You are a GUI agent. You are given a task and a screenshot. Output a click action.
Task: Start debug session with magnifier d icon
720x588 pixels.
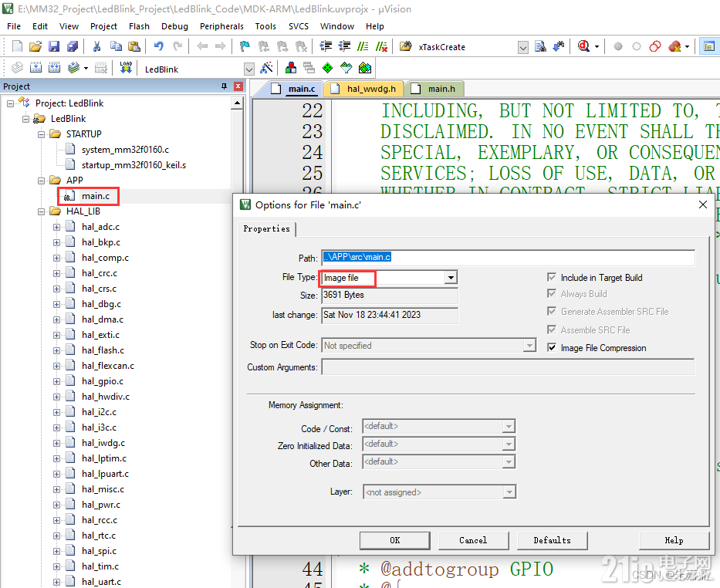point(583,46)
